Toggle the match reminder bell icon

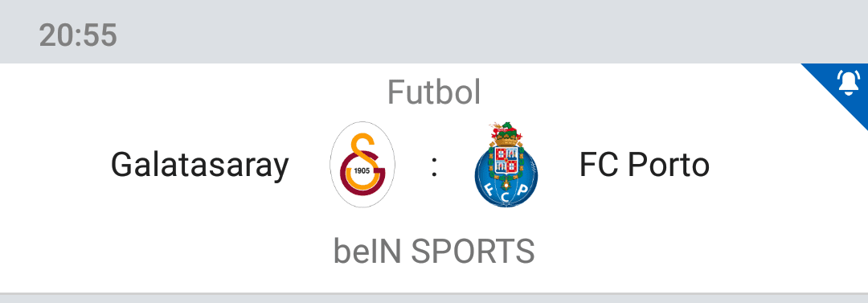click(849, 83)
